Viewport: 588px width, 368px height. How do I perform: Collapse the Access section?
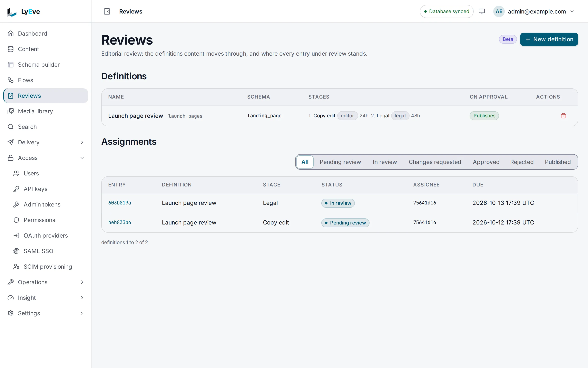click(46, 158)
